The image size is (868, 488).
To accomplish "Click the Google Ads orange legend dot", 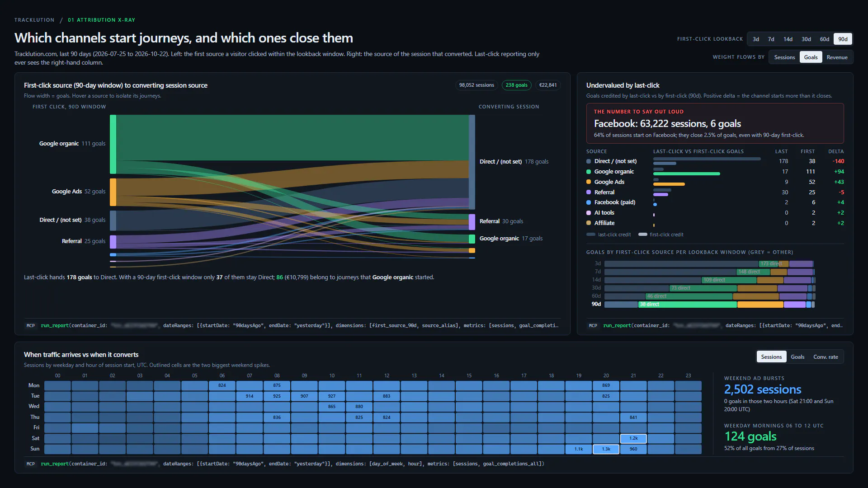I will coord(589,182).
